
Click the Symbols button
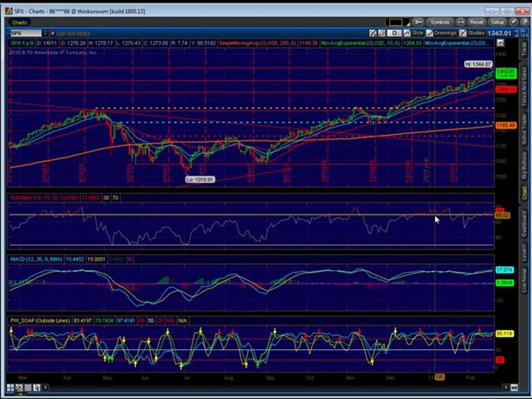click(x=439, y=22)
